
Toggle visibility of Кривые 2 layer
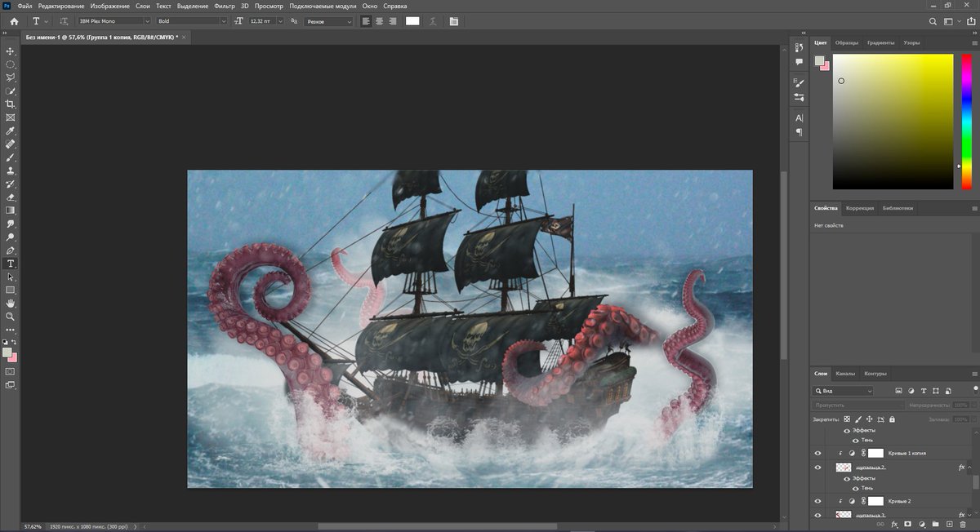tap(817, 500)
